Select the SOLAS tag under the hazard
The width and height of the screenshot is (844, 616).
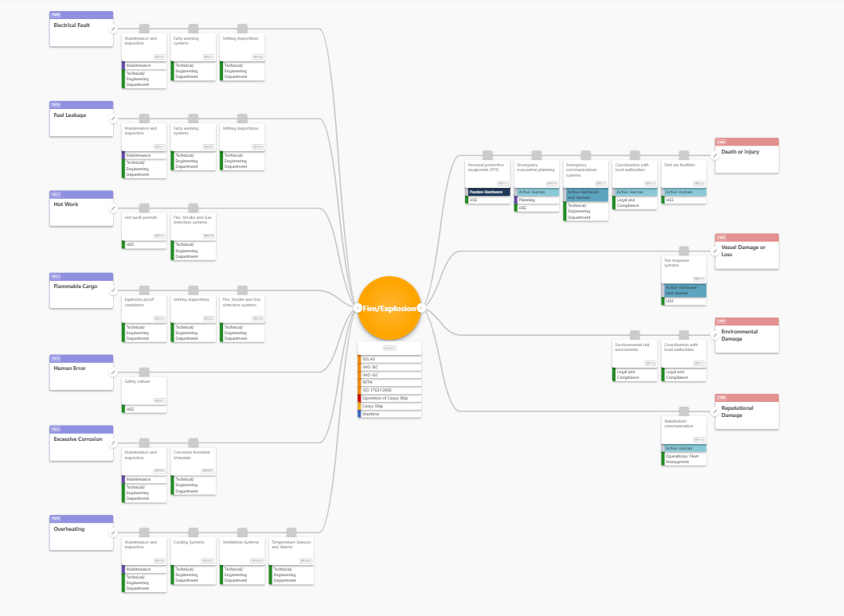[389, 359]
